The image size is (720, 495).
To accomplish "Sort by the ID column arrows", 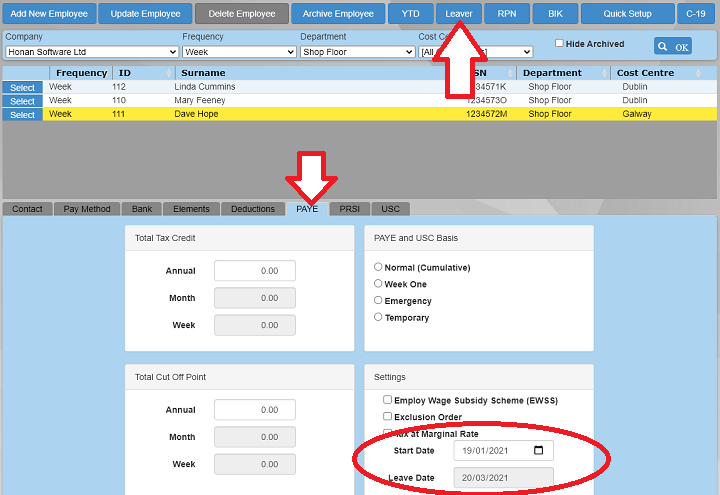I will coord(167,73).
